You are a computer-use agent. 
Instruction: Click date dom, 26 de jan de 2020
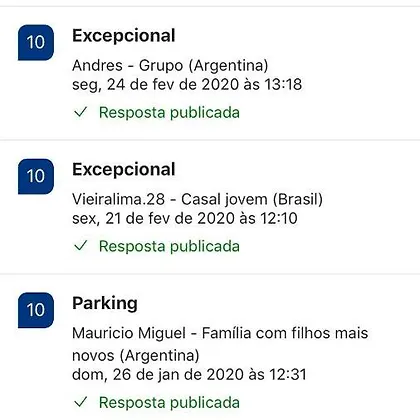pyautogui.click(x=158, y=375)
